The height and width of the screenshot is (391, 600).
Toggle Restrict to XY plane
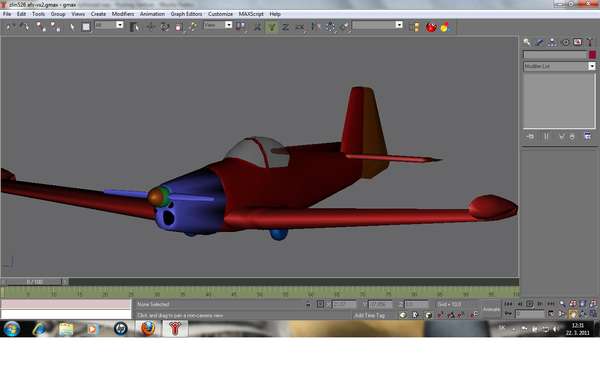point(300,27)
